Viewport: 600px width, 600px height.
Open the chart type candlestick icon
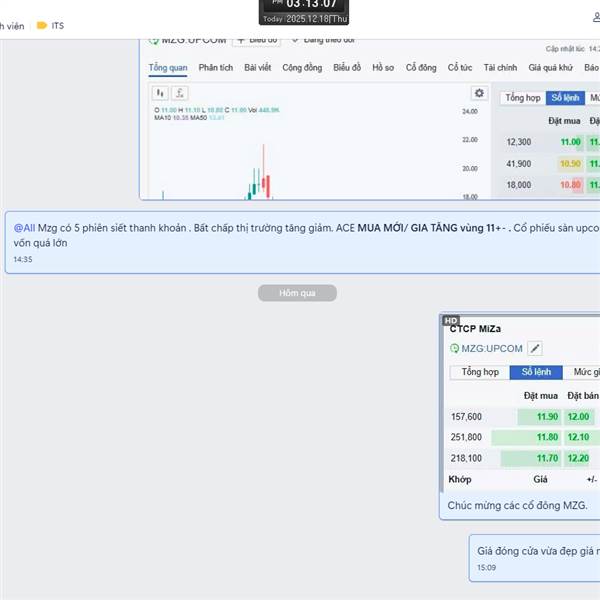160,93
